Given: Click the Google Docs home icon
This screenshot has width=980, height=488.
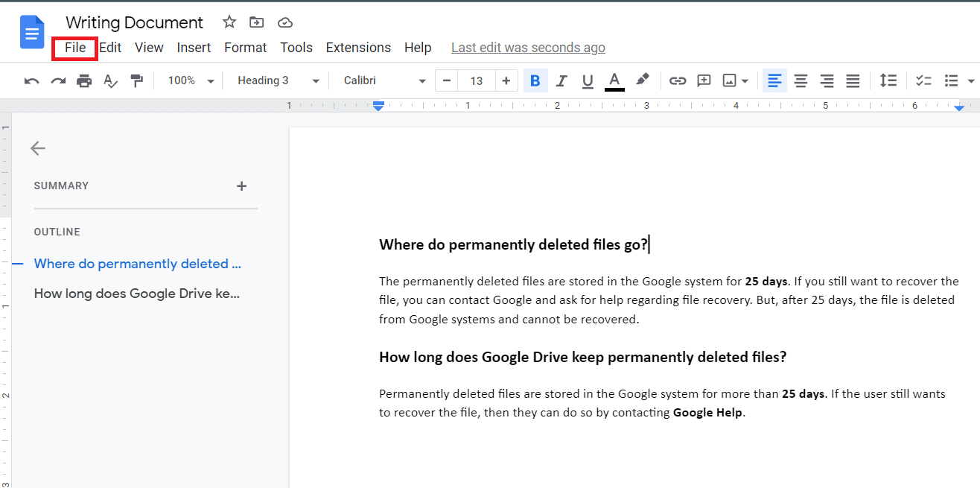Looking at the screenshot, I should tap(32, 32).
